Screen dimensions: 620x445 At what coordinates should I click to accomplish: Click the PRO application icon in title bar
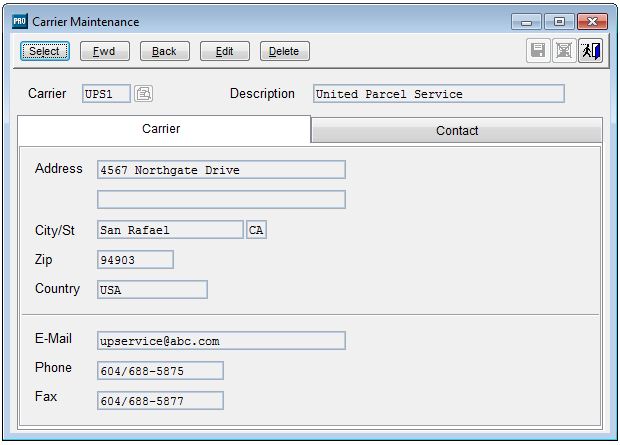tap(19, 21)
